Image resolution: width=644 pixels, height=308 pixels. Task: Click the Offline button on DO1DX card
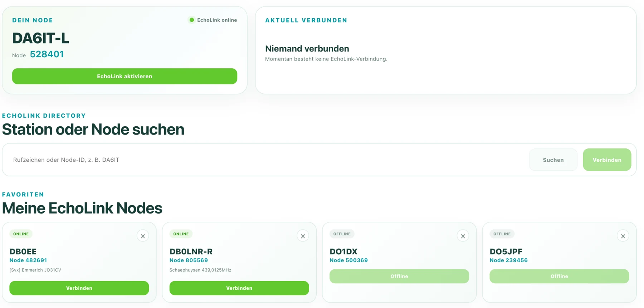399,276
